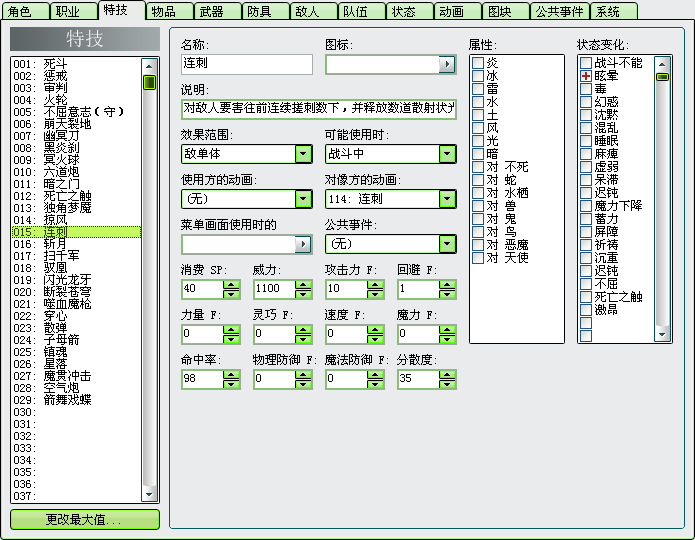Click the 速度 F spinner arrows
Image resolution: width=695 pixels, height=540 pixels.
[375, 334]
